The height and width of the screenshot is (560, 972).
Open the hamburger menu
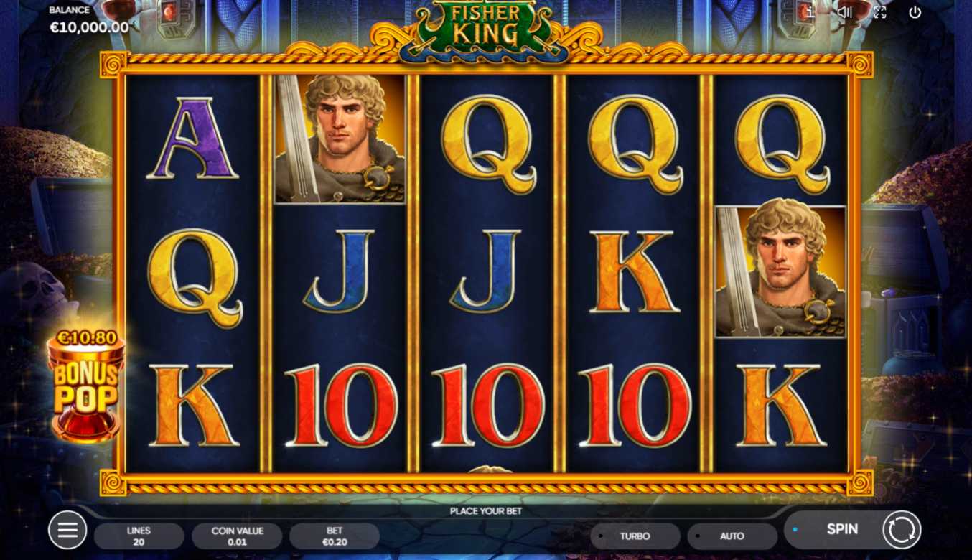click(x=67, y=531)
